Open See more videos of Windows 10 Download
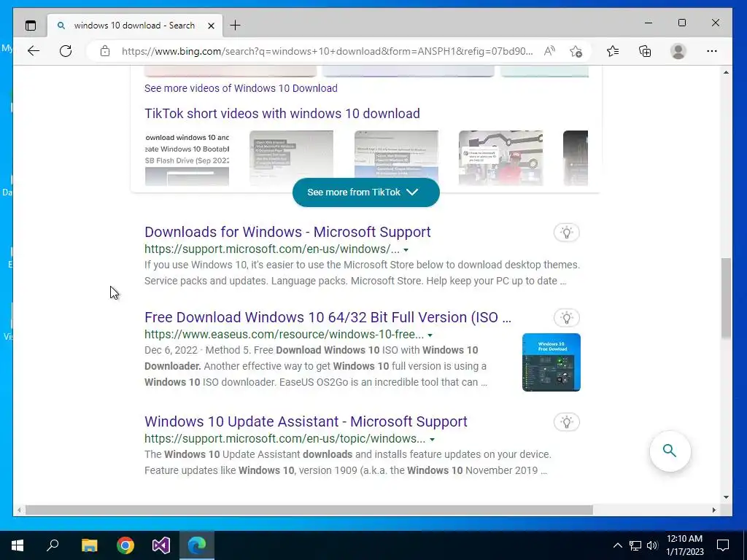 (x=241, y=88)
